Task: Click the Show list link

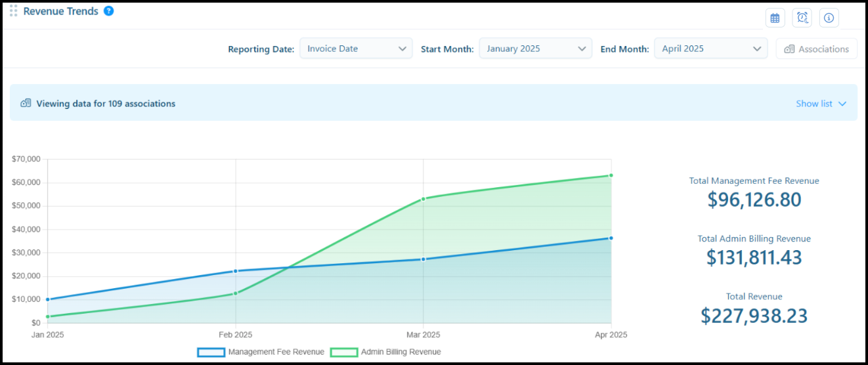Action: (x=814, y=104)
